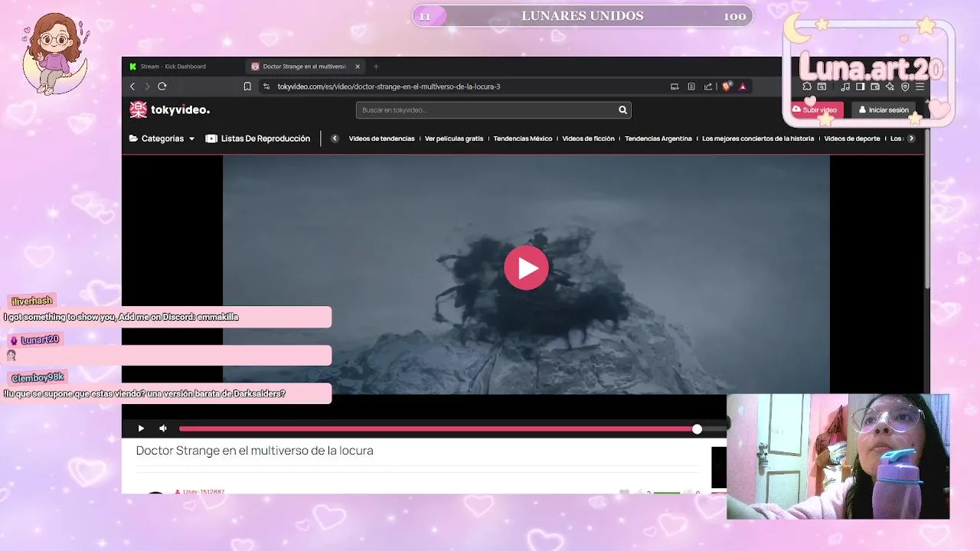Click the left carousel arrow in trends bar
The image size is (980, 551).
pyautogui.click(x=335, y=139)
